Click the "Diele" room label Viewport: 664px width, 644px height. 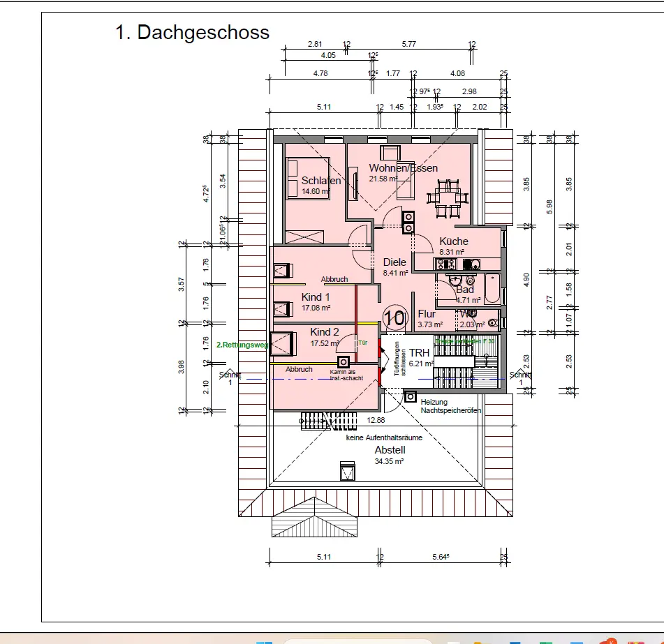(x=394, y=262)
